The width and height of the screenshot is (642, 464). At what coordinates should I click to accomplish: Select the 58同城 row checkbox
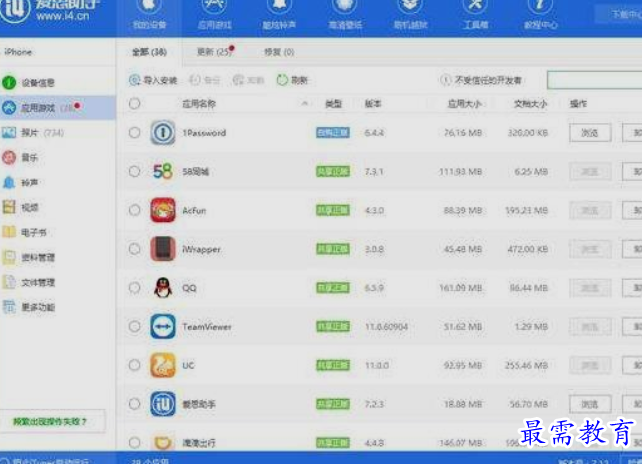tap(134, 171)
